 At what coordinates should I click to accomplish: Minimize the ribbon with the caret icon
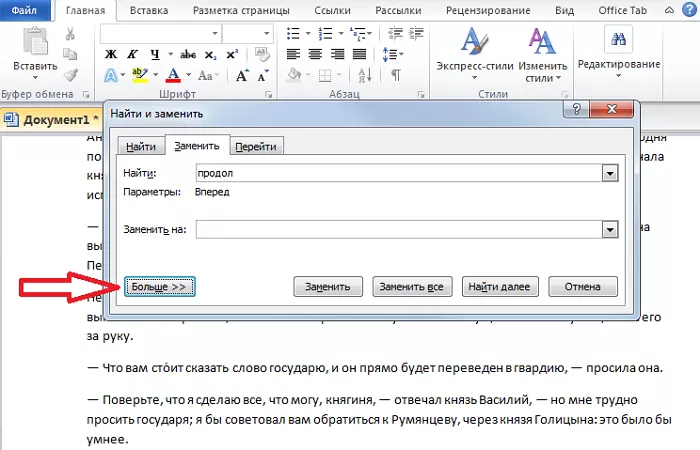pos(669,10)
